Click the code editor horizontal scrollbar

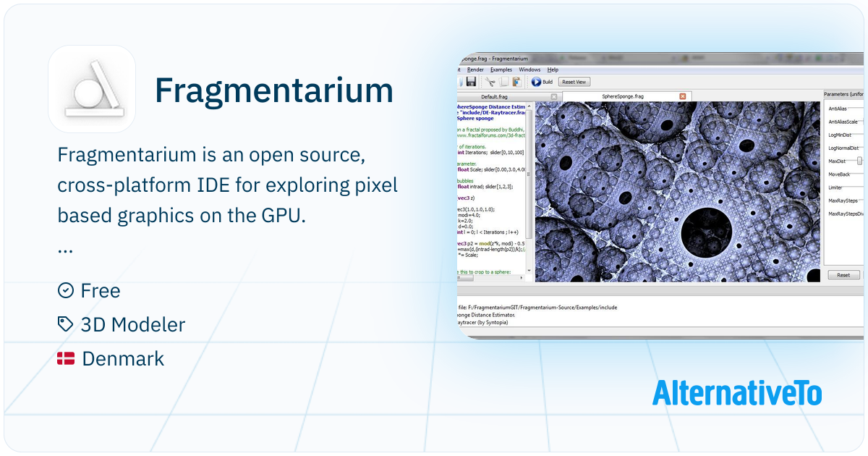[x=465, y=277]
